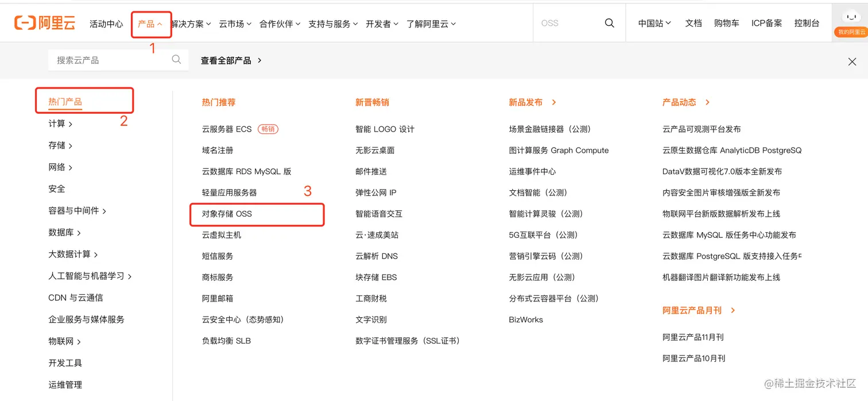The height and width of the screenshot is (401, 868).
Task: Open 阿里云产品11月刊
Action: pyautogui.click(x=693, y=337)
